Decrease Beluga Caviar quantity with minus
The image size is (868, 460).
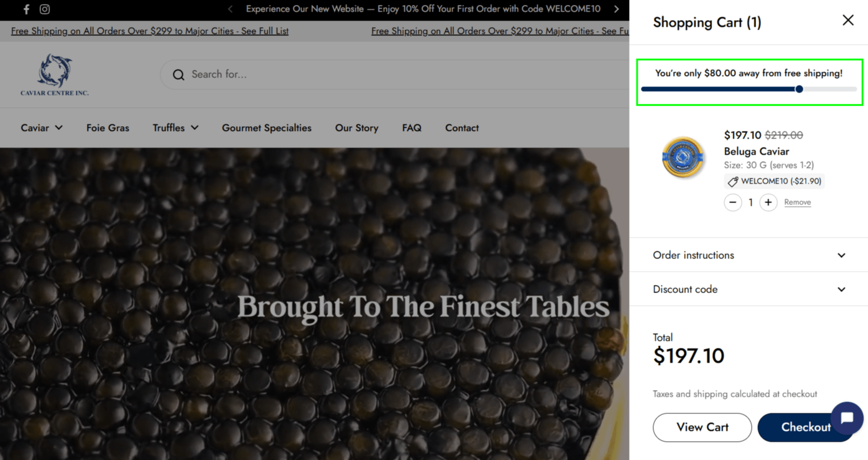pos(733,202)
